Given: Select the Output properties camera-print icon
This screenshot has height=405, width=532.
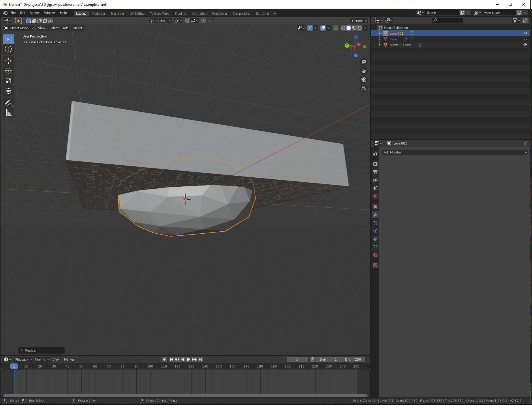Looking at the screenshot, I should [375, 172].
